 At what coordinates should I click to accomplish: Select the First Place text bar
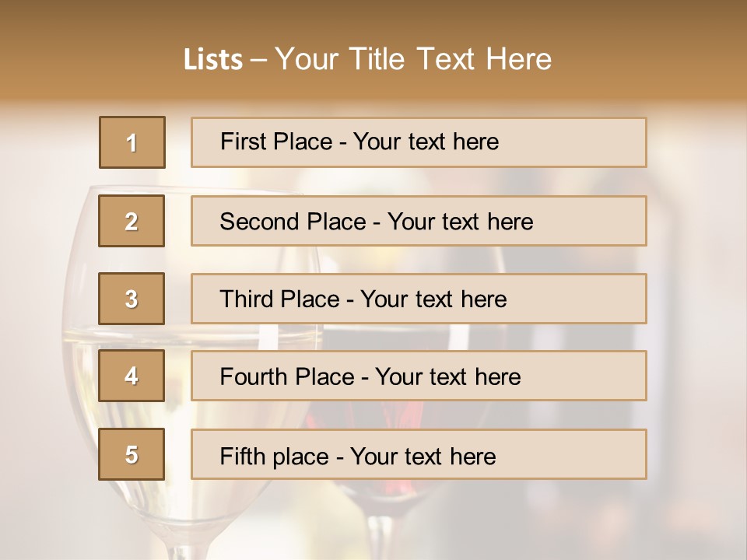point(419,142)
